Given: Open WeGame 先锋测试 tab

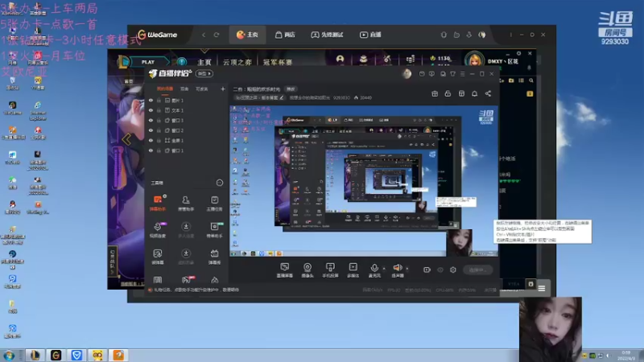Looking at the screenshot, I should 327,35.
